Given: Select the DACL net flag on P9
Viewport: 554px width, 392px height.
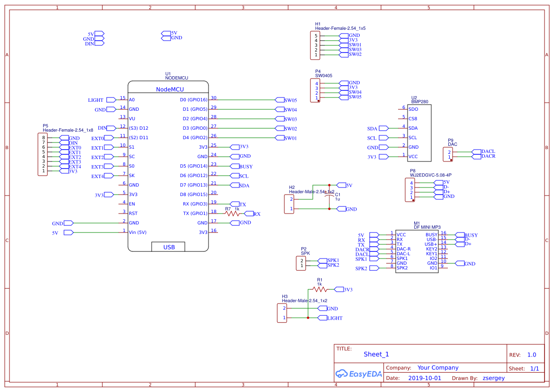Looking at the screenshot, I should coord(483,151).
